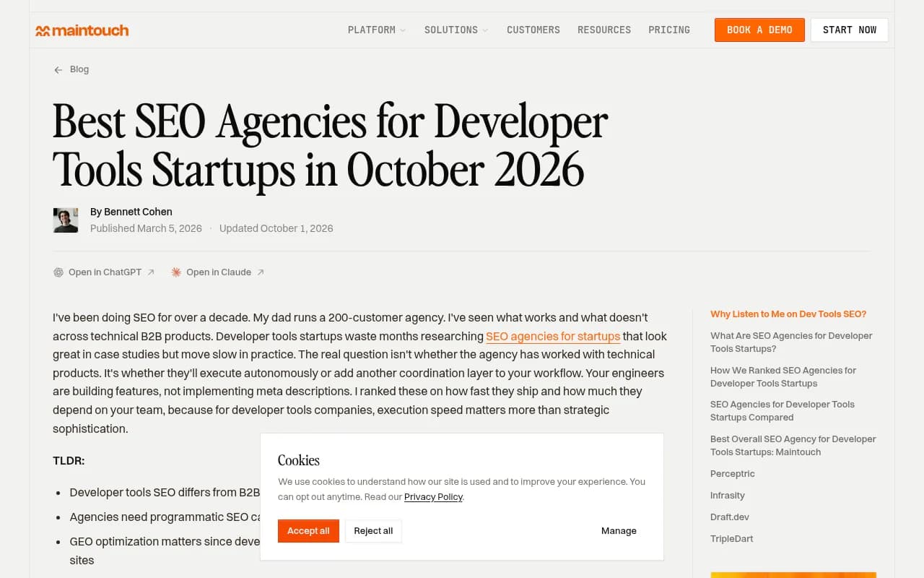Open Manage cookie preferences

point(619,531)
